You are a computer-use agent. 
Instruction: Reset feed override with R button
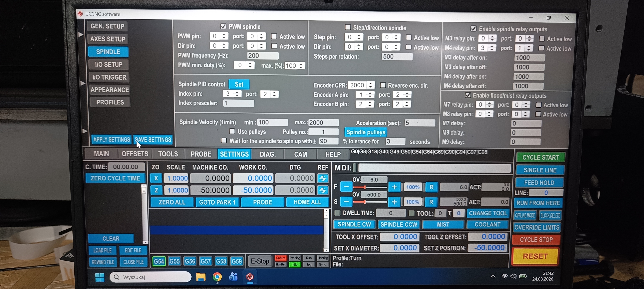(x=431, y=187)
